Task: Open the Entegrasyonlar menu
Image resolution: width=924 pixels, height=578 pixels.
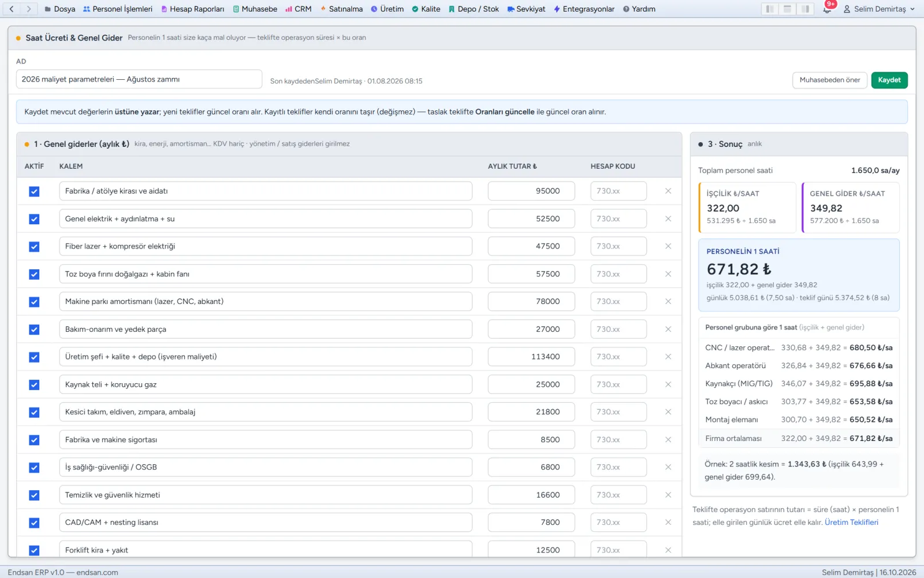Action: tap(584, 9)
